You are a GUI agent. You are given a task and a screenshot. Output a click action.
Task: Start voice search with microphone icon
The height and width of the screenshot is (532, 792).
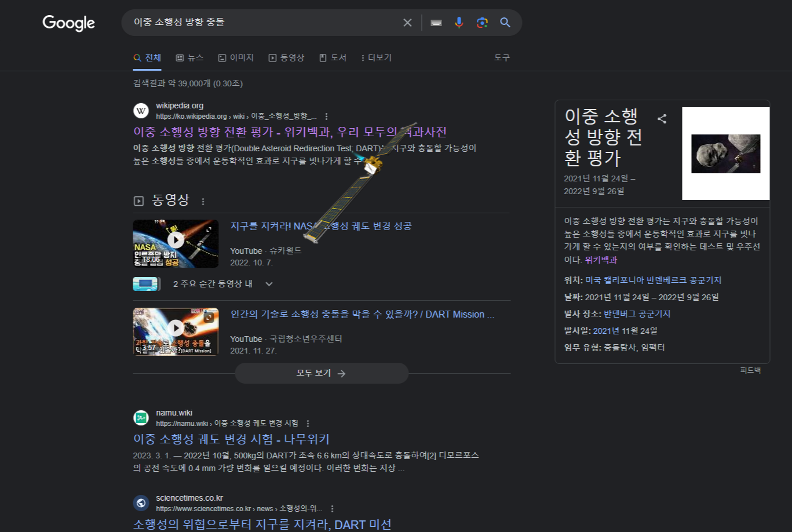[x=459, y=23]
